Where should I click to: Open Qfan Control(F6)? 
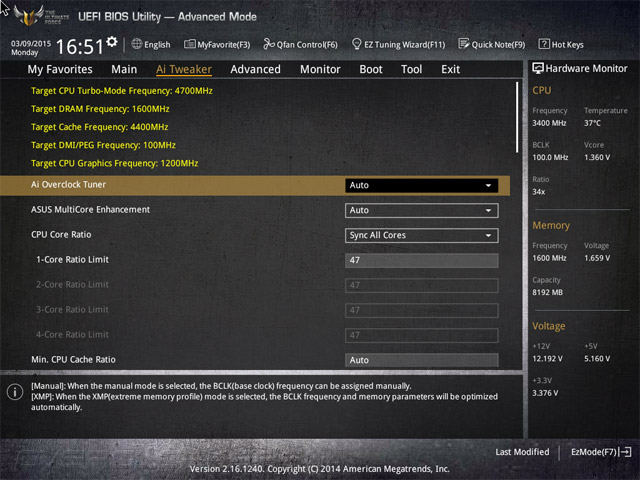[300, 44]
